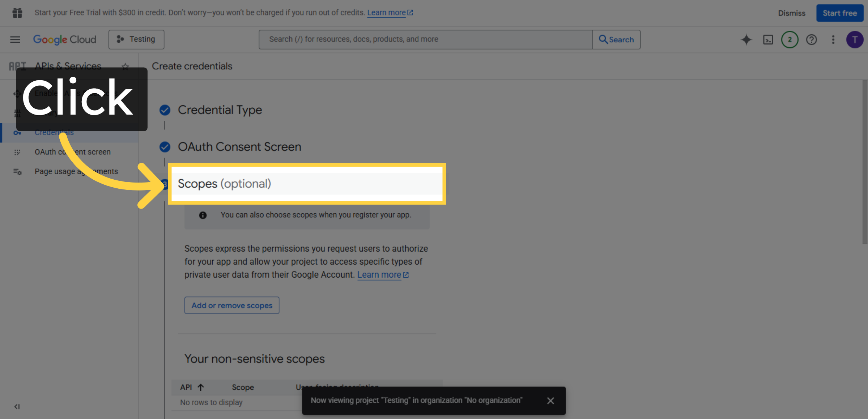Expand the Credential Type step
Image resolution: width=868 pixels, height=419 pixels.
point(220,110)
